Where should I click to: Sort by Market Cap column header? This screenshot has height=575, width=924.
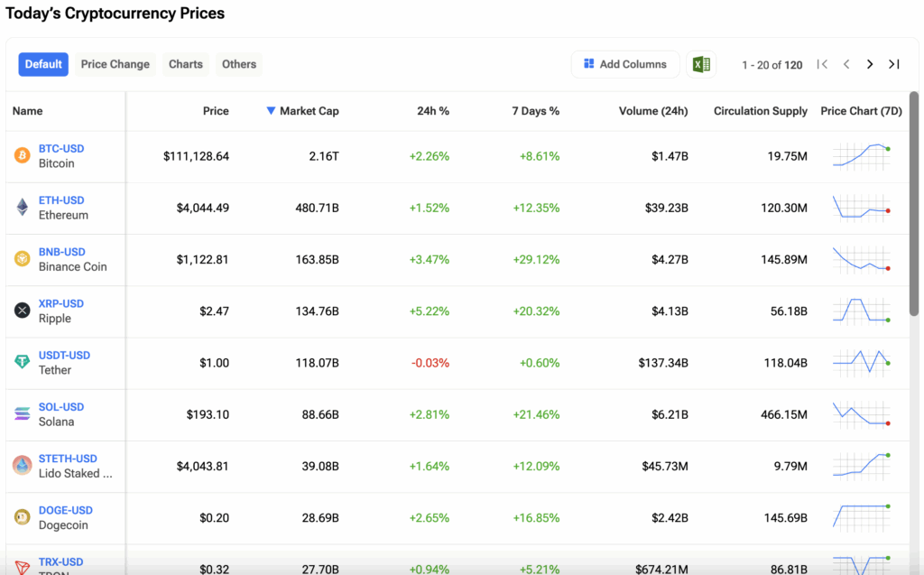pyautogui.click(x=309, y=111)
